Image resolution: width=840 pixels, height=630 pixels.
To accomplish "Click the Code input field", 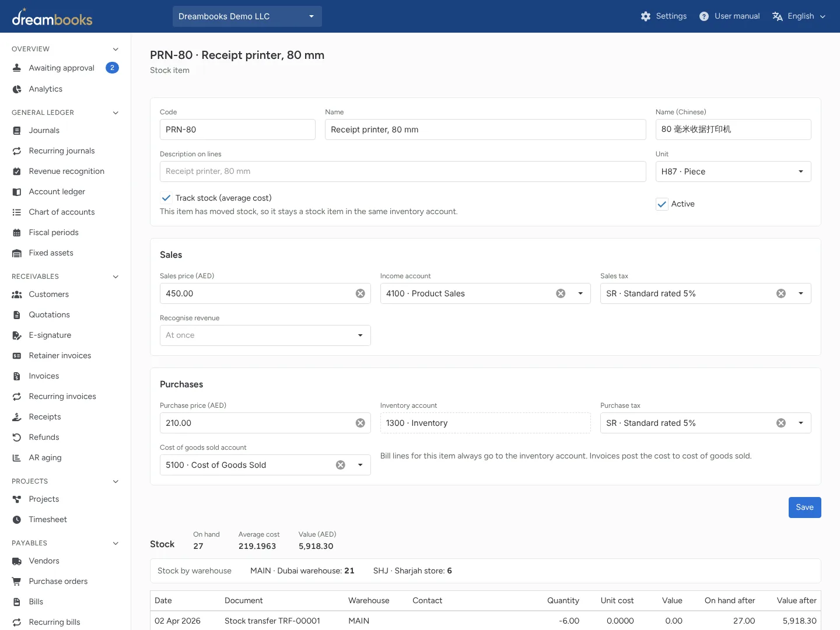I will point(237,129).
